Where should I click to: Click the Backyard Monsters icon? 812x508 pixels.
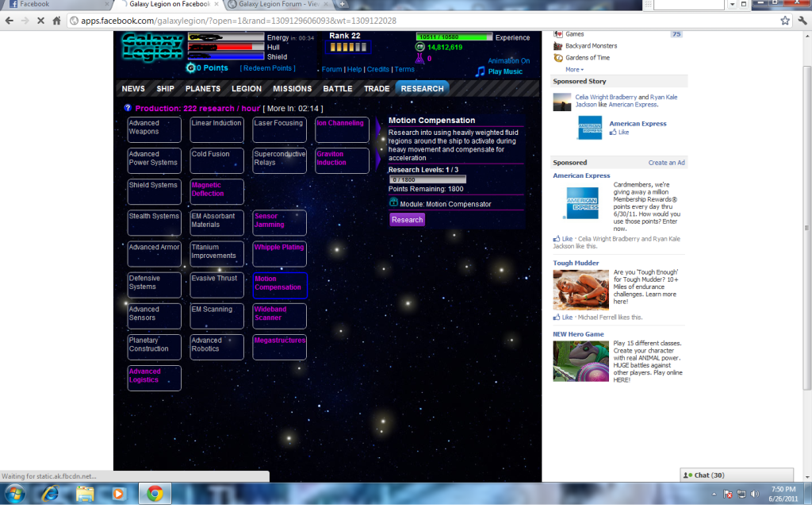tap(557, 45)
